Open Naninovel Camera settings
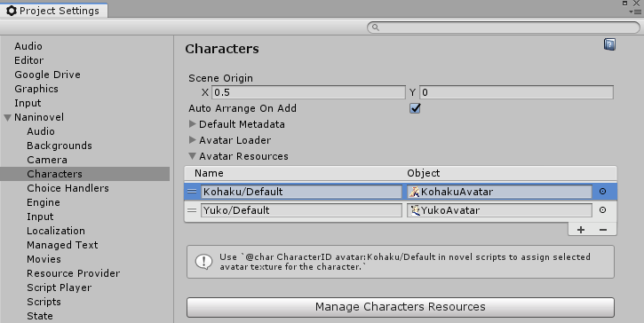Image resolution: width=644 pixels, height=323 pixels. [x=47, y=160]
